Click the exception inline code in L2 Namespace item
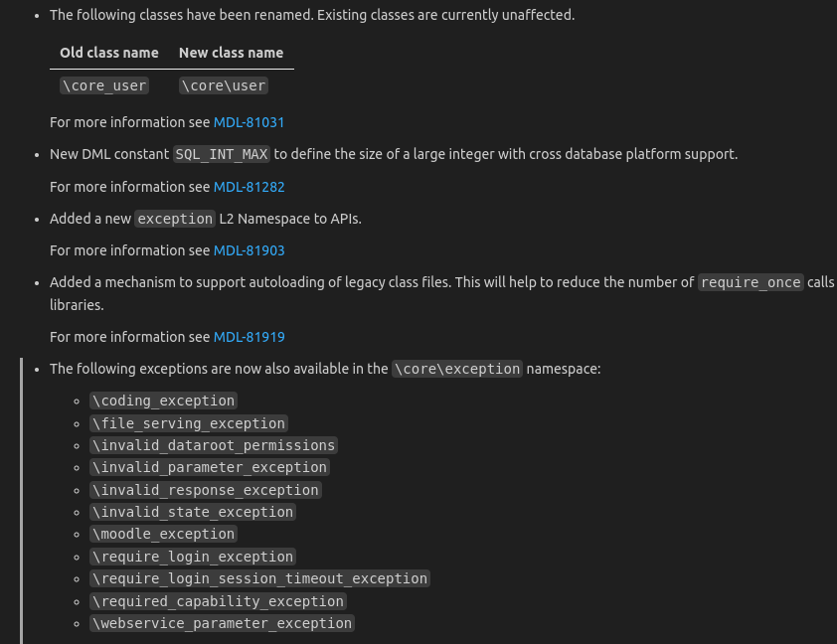Image resolution: width=837 pixels, height=644 pixels. (x=175, y=219)
